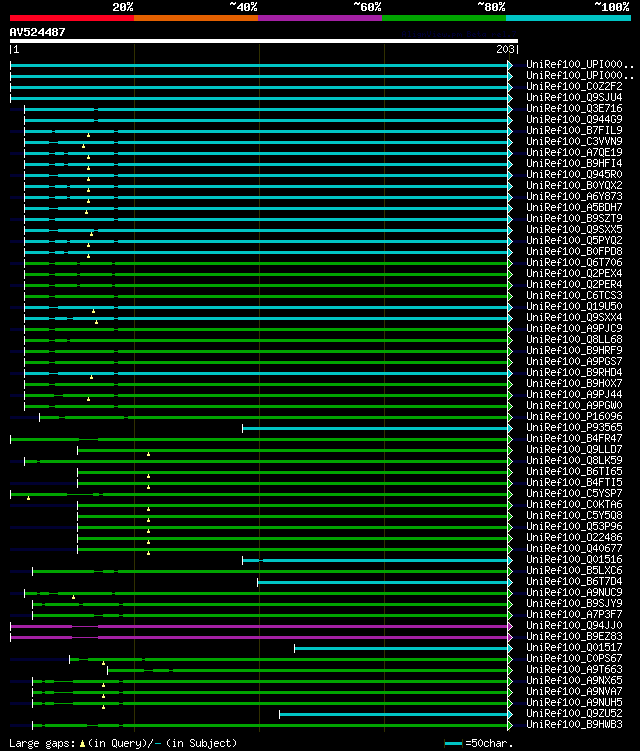
Task: Click the white query sequence bar
Action: [263, 41]
